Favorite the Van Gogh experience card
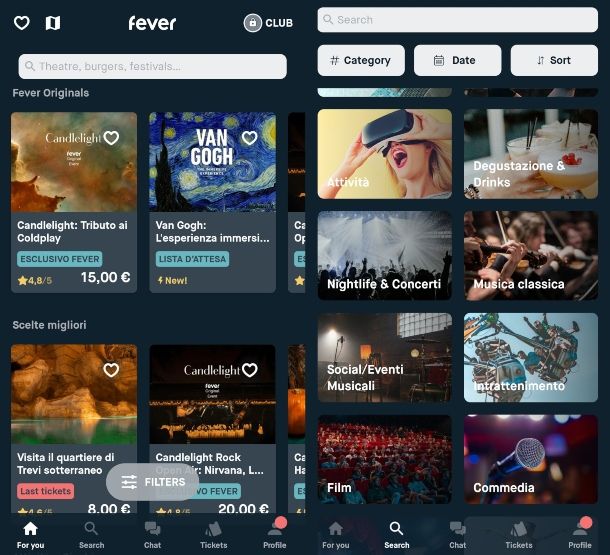 (249, 137)
